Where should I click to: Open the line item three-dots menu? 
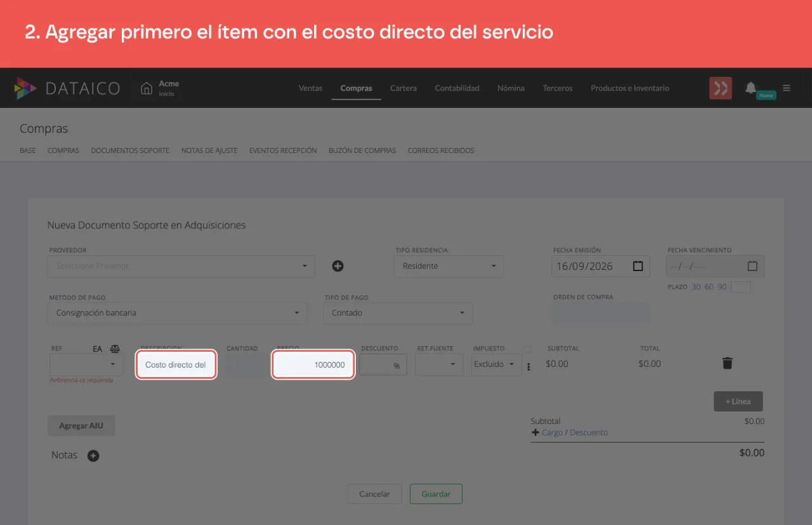click(x=528, y=367)
